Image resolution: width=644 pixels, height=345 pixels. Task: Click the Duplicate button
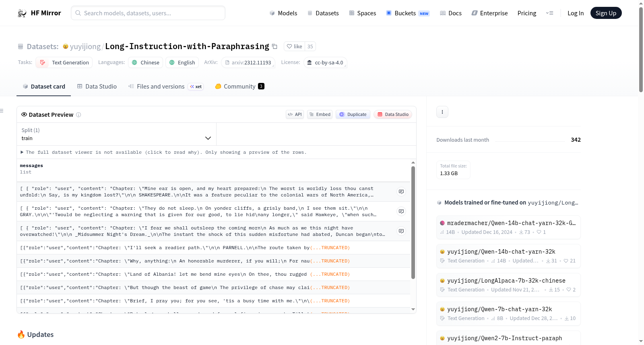(353, 114)
